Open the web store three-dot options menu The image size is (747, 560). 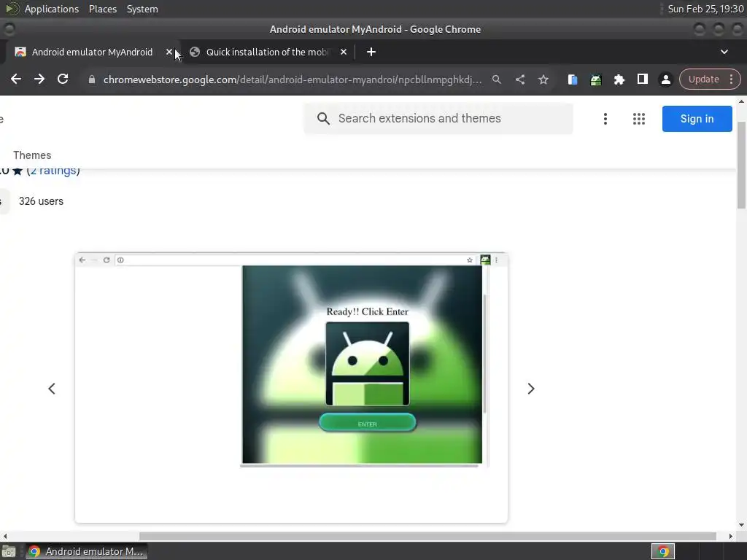605,119
